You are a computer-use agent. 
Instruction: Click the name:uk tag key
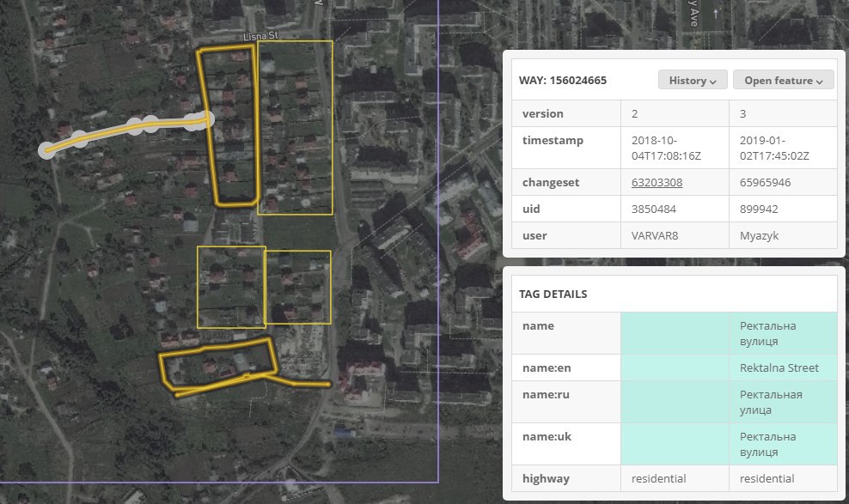(547, 436)
